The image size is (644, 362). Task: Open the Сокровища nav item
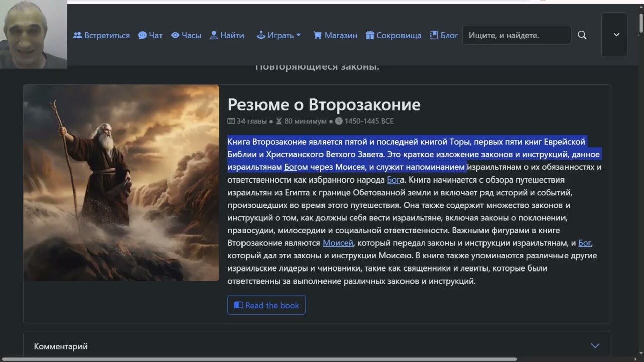coord(393,35)
